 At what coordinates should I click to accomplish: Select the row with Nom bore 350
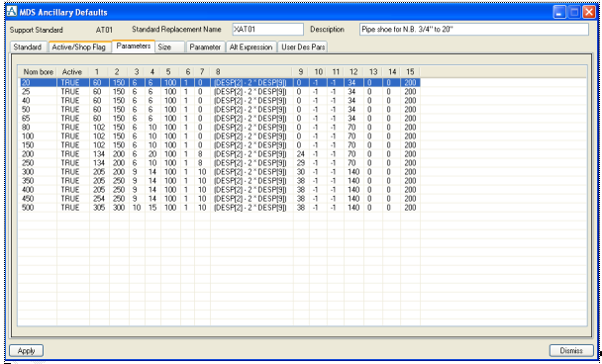pyautogui.click(x=220, y=181)
